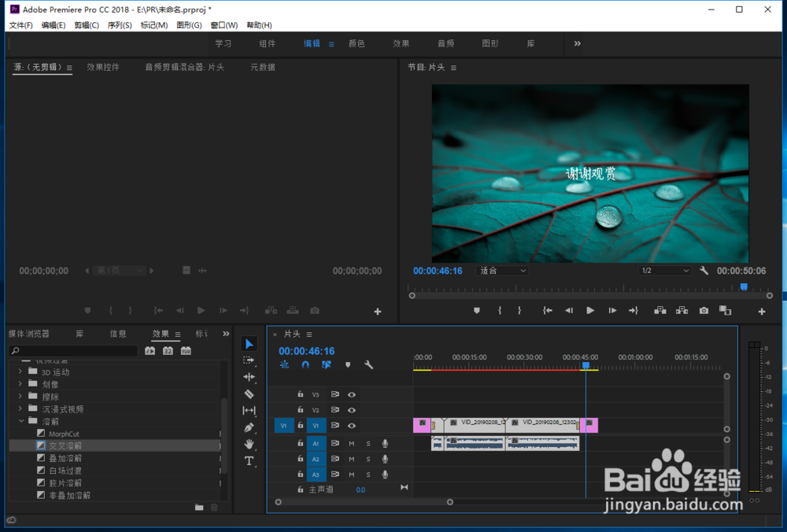Toggle V1 track output eye
Screen dimensions: 787x532
(352, 426)
